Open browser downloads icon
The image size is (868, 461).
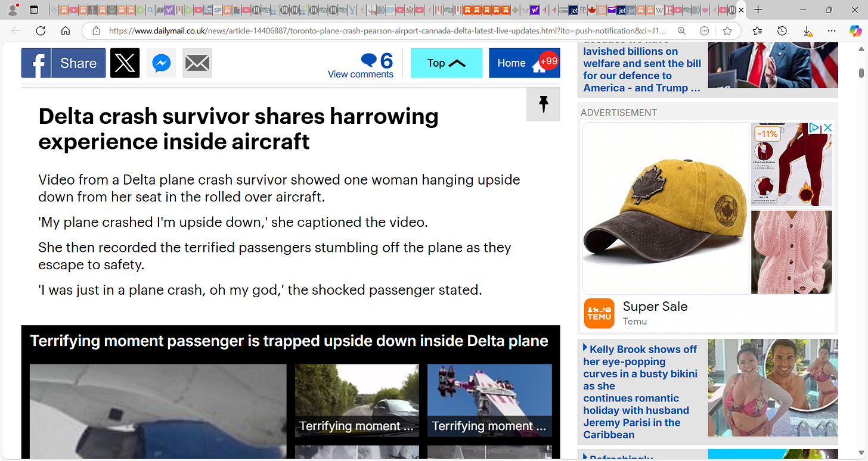coord(807,31)
